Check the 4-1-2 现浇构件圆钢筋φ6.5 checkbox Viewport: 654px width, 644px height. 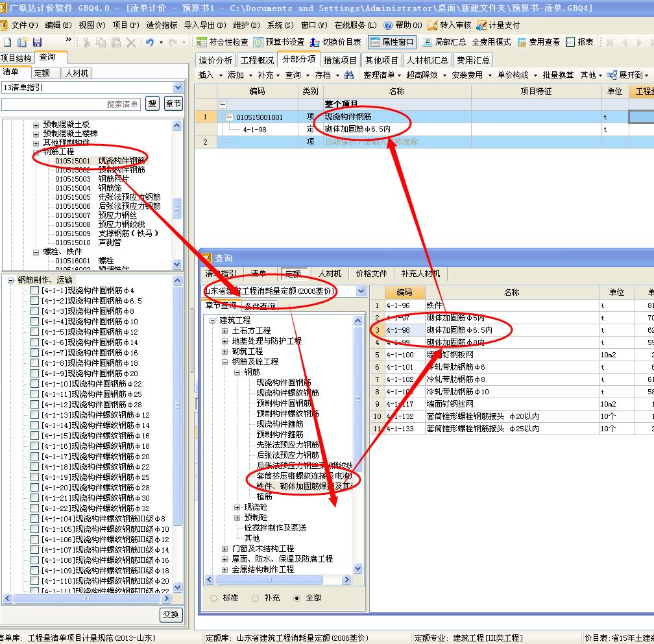[35, 301]
